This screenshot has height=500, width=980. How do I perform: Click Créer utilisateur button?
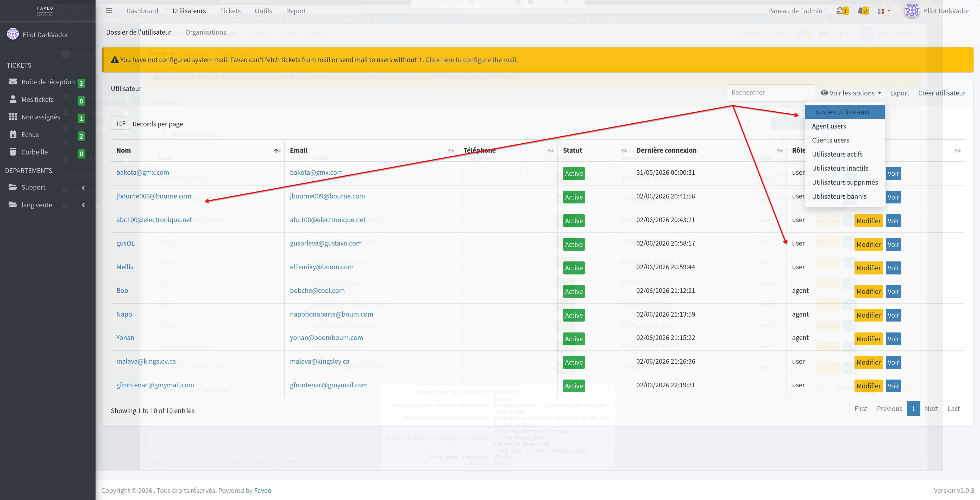click(x=941, y=93)
